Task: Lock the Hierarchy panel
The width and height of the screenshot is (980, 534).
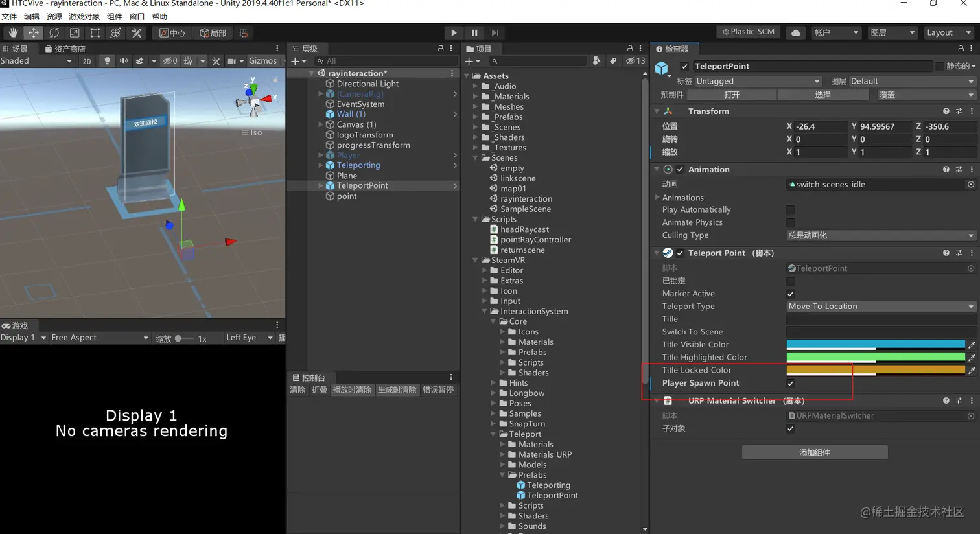Action: click(441, 49)
